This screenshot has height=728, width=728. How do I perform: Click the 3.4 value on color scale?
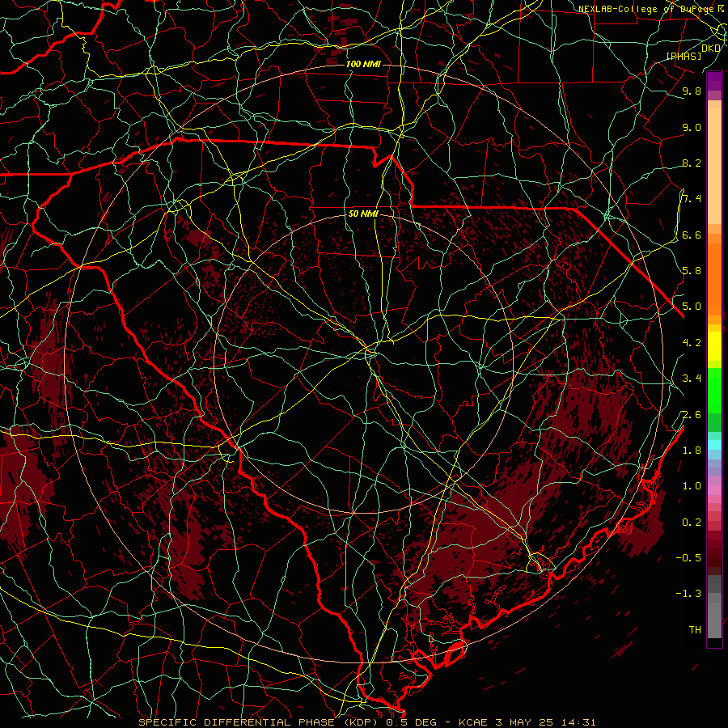pos(692,379)
